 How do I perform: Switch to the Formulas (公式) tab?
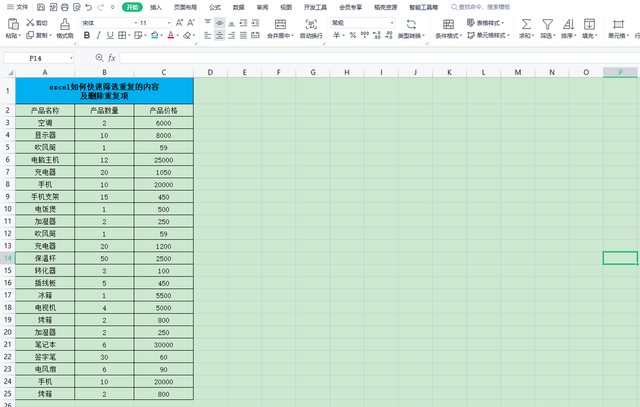pos(215,7)
